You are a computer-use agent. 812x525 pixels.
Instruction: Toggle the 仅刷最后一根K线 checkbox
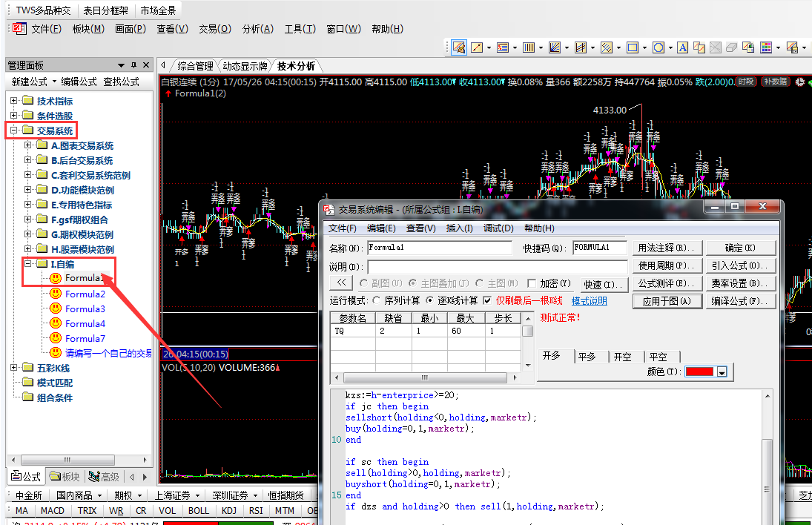486,300
